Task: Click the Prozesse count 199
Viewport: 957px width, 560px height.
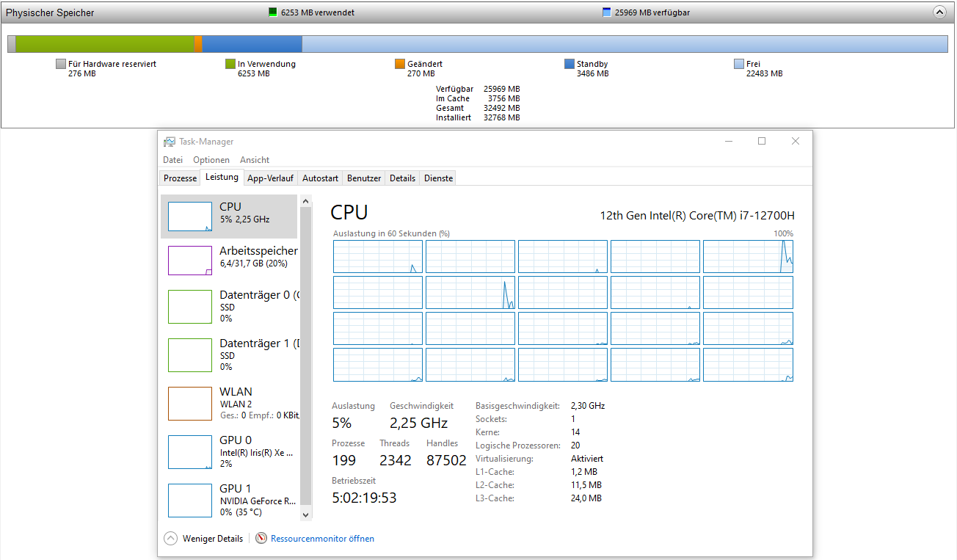Action: pos(343,461)
